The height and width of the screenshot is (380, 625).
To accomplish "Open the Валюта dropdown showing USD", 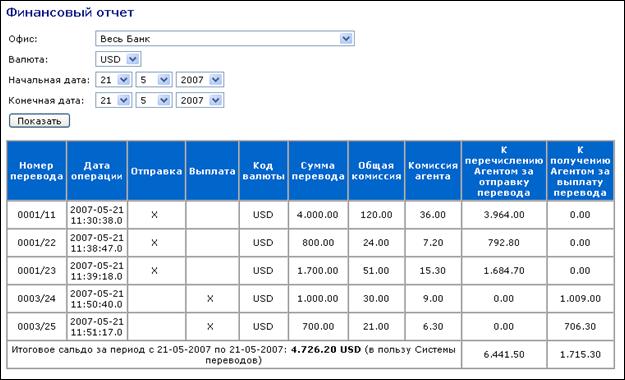I will tap(118, 59).
